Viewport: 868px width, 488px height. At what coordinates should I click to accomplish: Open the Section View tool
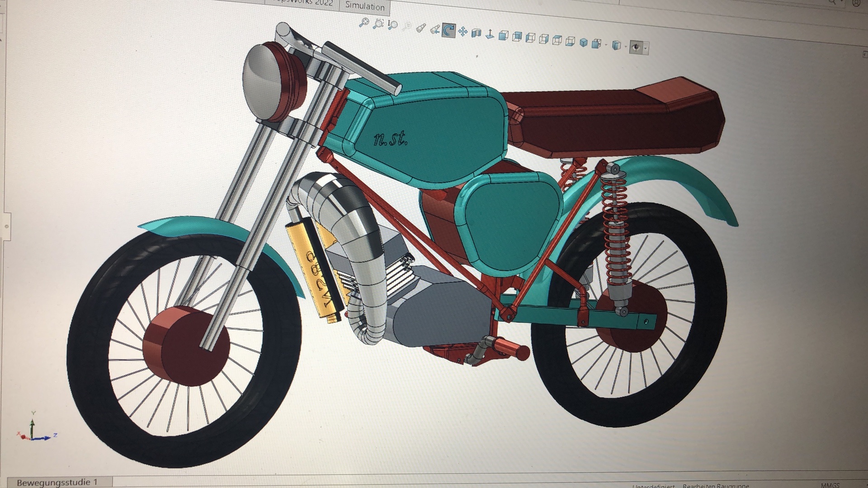[x=476, y=33]
